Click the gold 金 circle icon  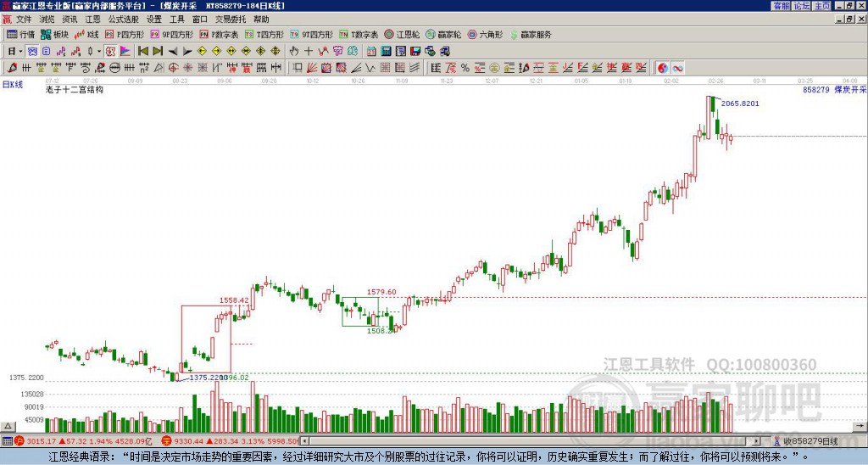point(494,68)
